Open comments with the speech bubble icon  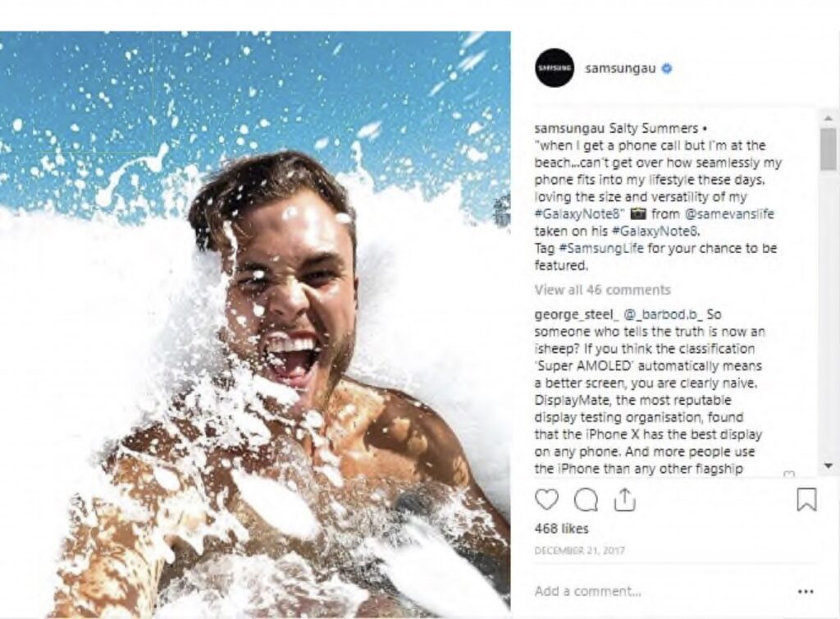(586, 499)
